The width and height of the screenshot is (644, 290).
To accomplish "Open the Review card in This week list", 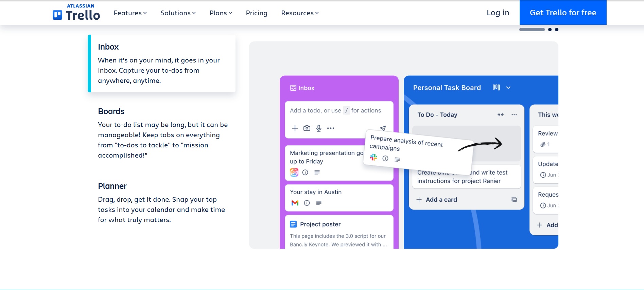I will click(x=546, y=139).
